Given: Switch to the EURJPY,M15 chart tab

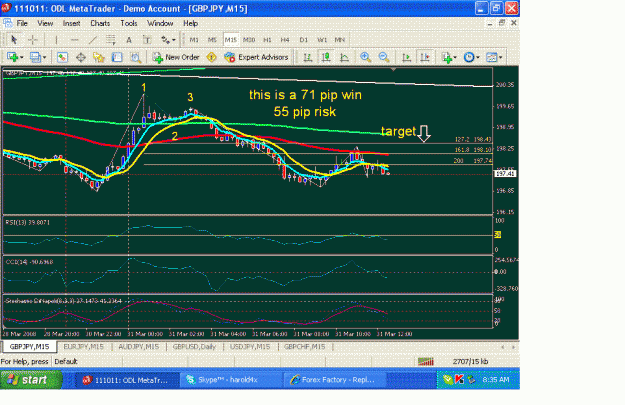Looking at the screenshot, I should click(x=84, y=347).
